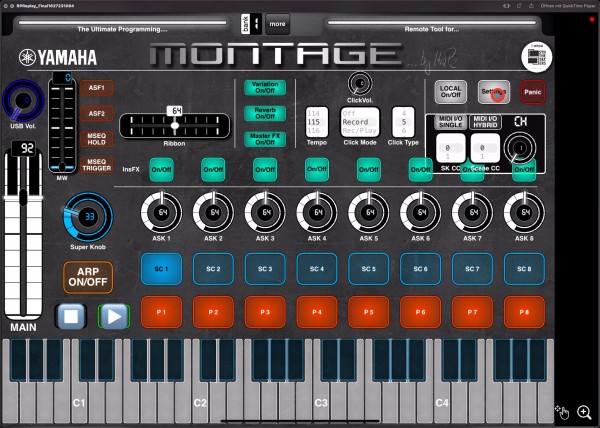Screen dimensions: 600x428
Task: Play the C3 piano key
Action: [321, 402]
